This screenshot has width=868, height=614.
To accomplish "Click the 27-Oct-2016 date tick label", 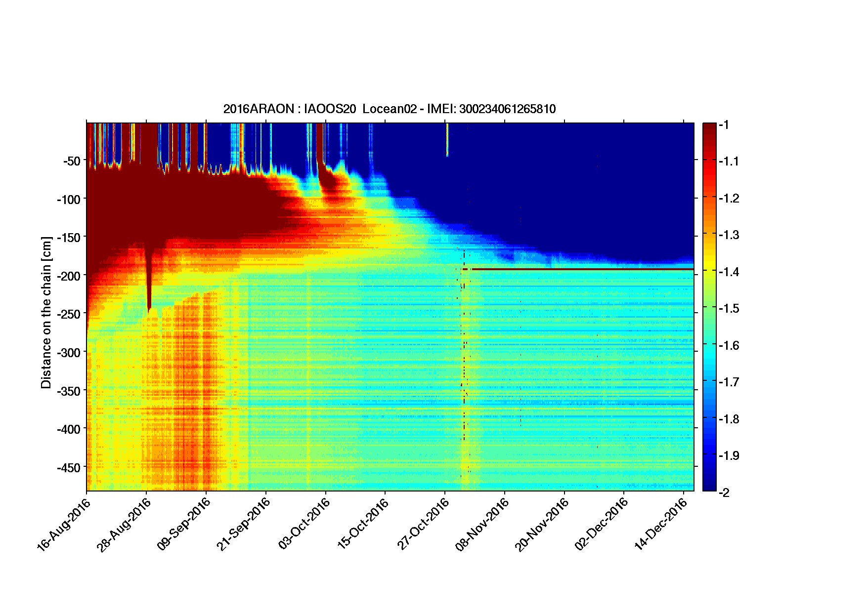I will coord(423,524).
